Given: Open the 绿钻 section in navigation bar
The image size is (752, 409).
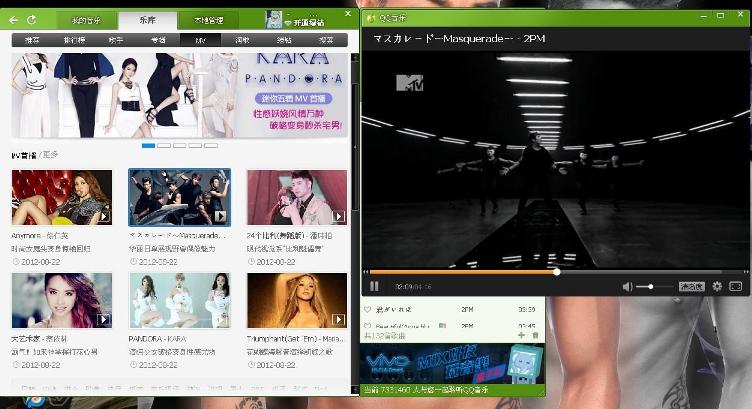Looking at the screenshot, I should pos(284,40).
